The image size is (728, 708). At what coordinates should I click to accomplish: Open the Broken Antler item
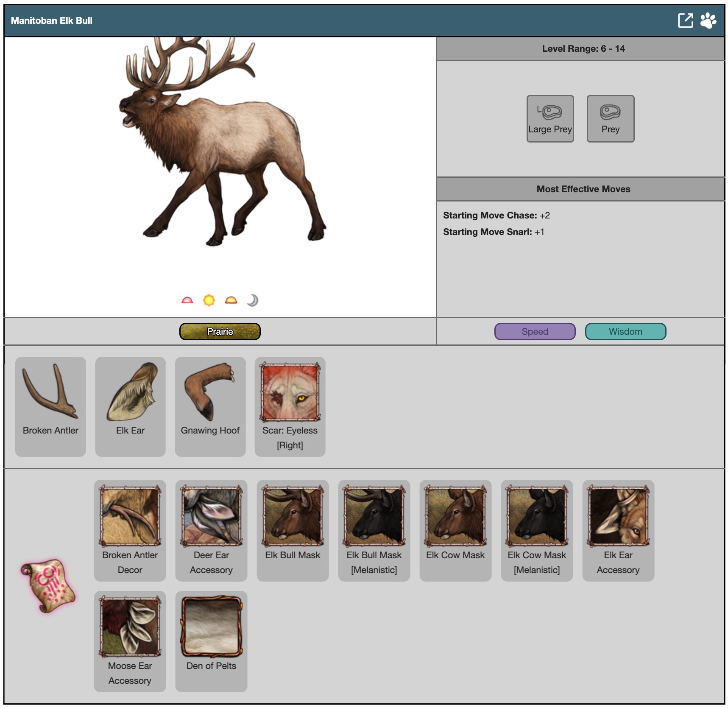pos(50,406)
